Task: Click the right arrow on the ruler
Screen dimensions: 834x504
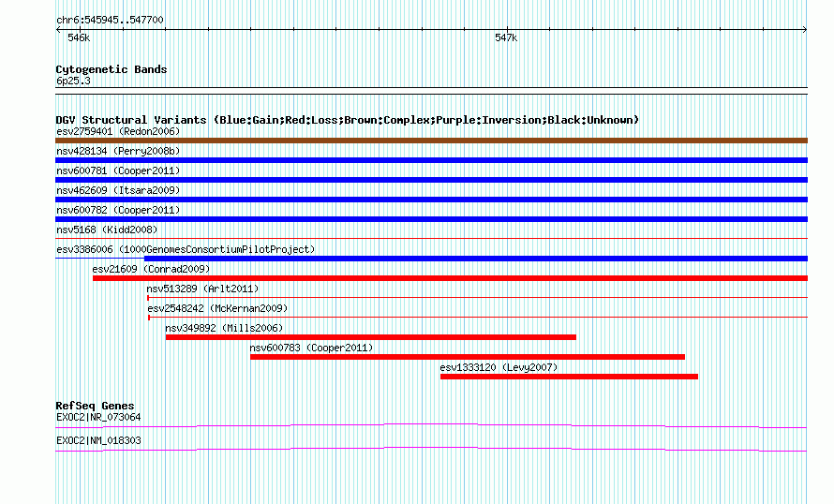Action: pyautogui.click(x=805, y=30)
